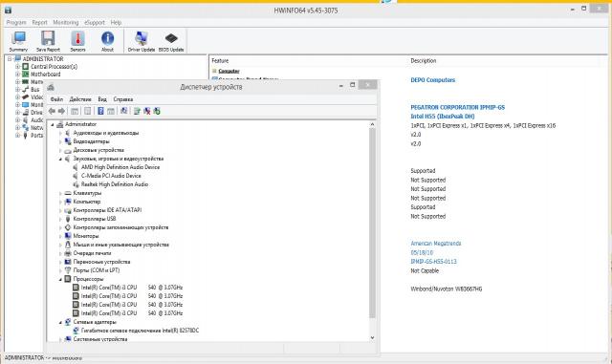The image size is (612, 364).
Task: Click the Feature column header
Action: (x=220, y=61)
